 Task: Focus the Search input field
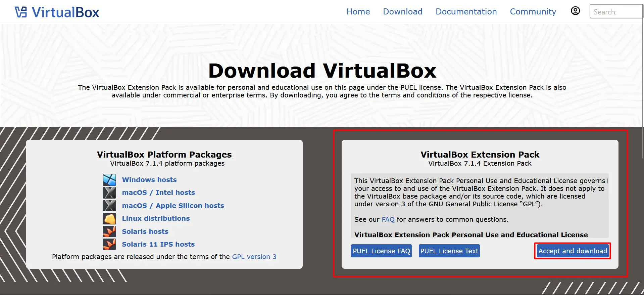[616, 12]
